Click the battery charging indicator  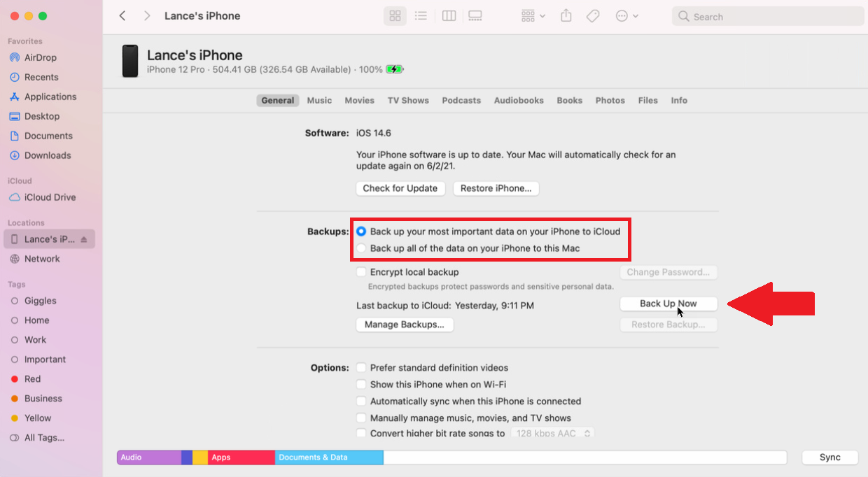[395, 69]
